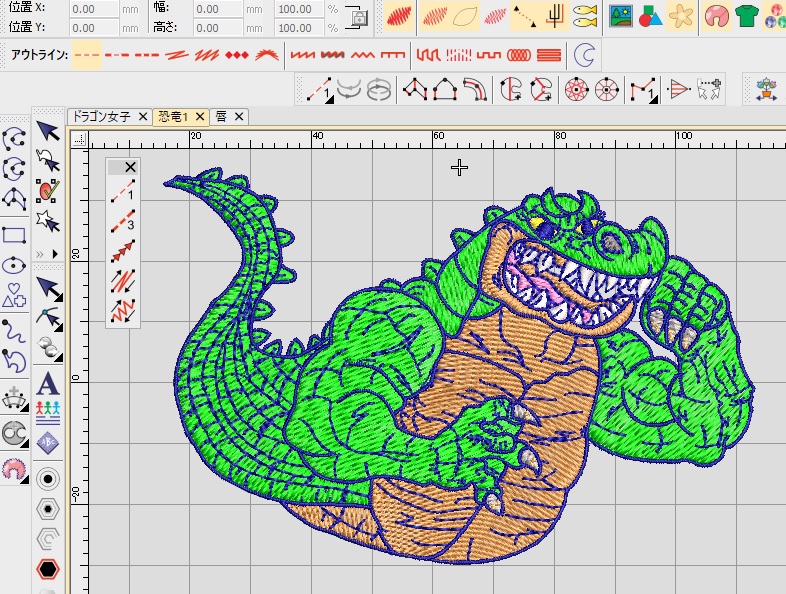Viewport: 786px width, 594px height.
Task: Select the overlapping red ovals outline stitch
Action: [x=519, y=55]
